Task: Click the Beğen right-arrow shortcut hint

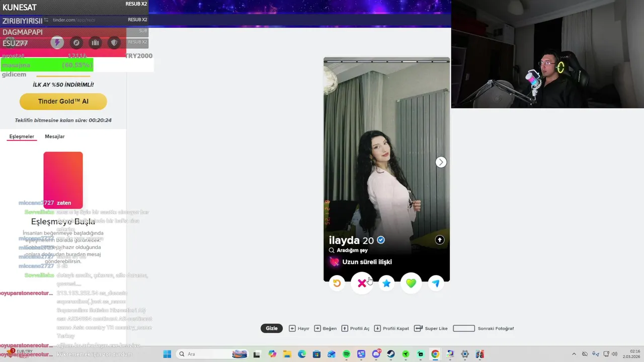Action: [326, 328]
